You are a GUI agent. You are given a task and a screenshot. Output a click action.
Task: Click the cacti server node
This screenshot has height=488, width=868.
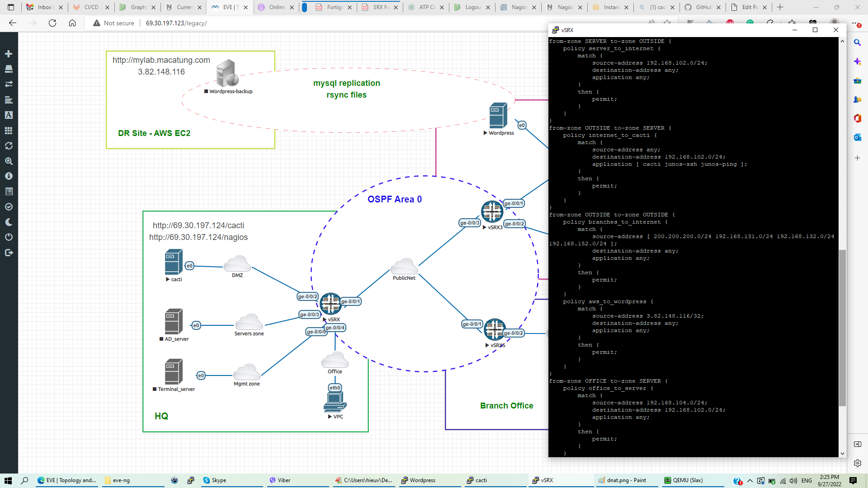(x=174, y=263)
